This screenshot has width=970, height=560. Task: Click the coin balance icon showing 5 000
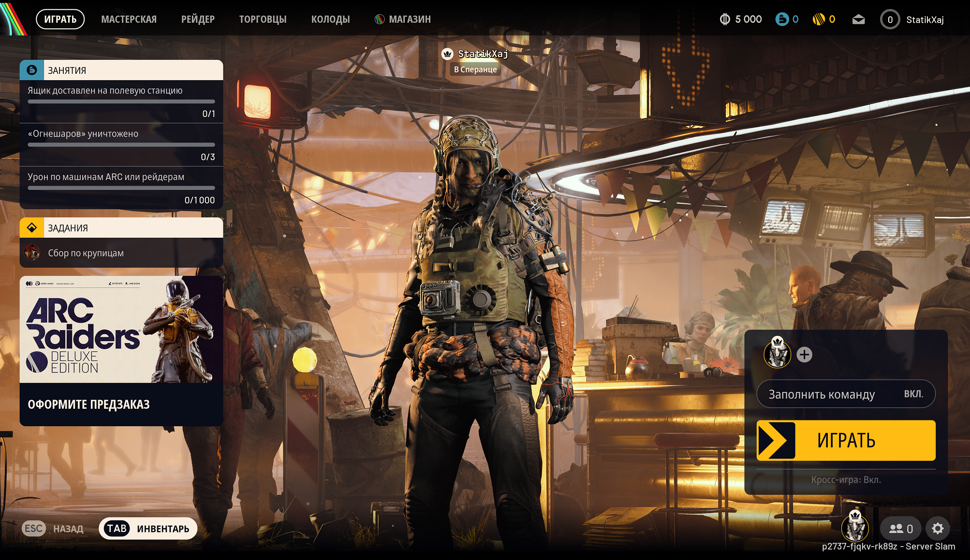725,19
